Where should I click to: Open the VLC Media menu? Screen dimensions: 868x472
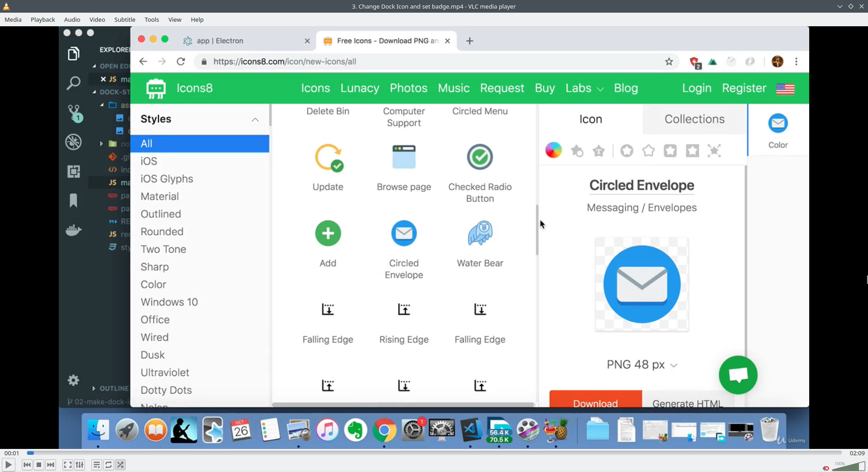click(13, 19)
